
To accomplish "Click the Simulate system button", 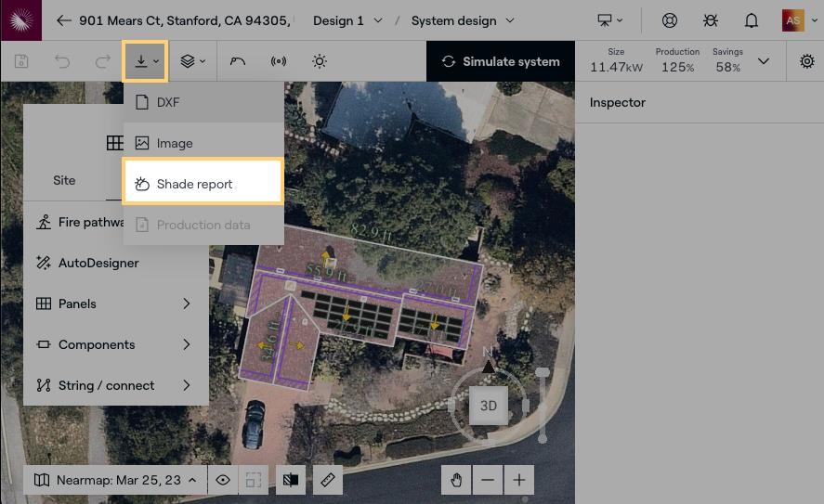I will tap(501, 61).
